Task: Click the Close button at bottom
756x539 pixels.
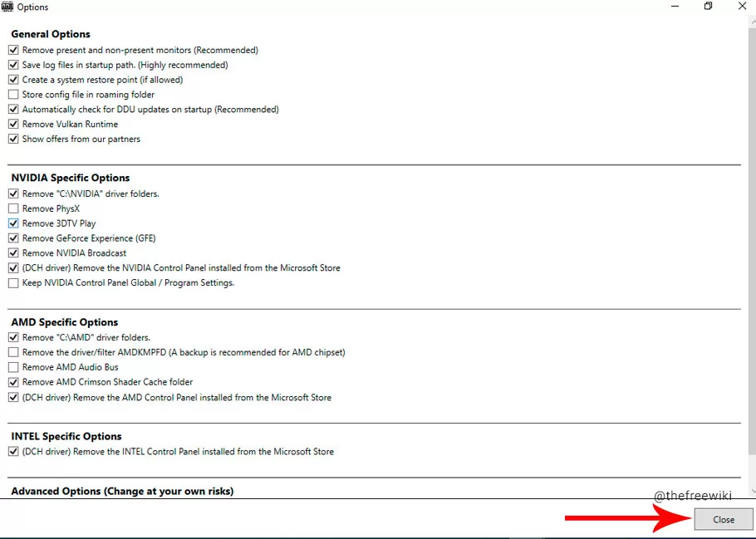Action: pyautogui.click(x=724, y=519)
